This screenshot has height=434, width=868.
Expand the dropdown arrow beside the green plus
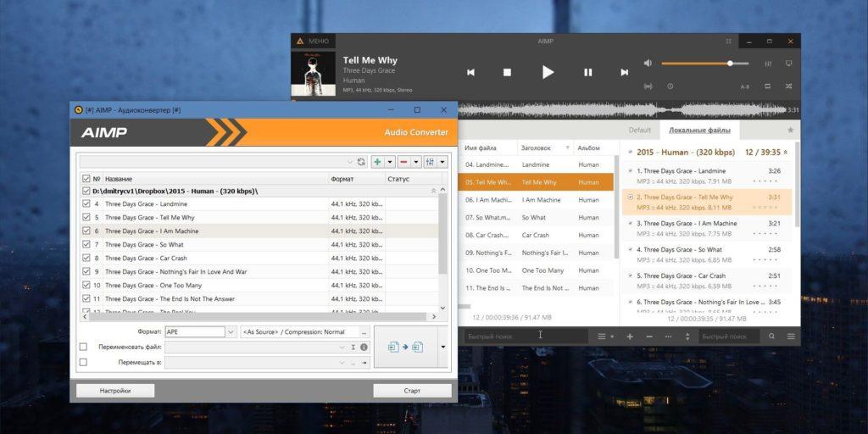point(390,161)
